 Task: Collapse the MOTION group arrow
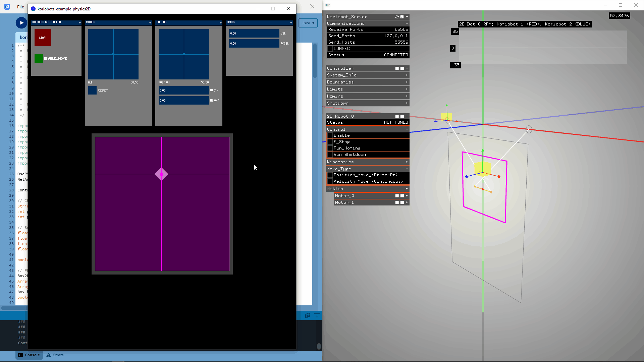point(150,23)
